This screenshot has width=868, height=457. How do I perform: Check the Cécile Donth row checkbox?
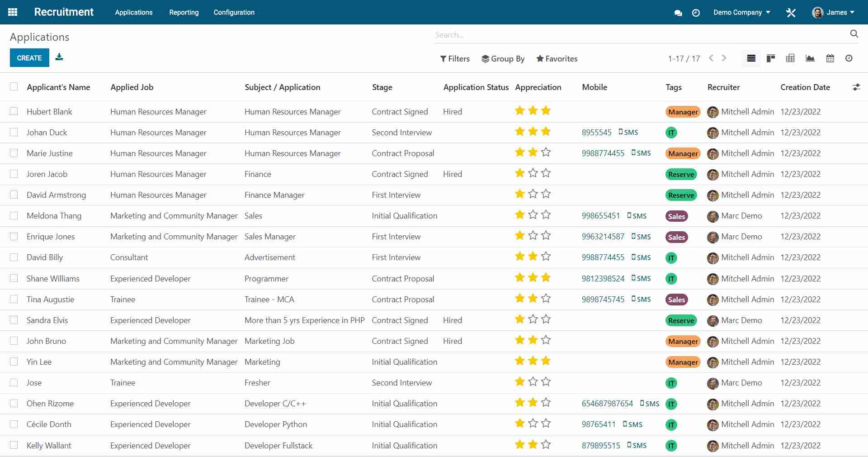point(14,424)
